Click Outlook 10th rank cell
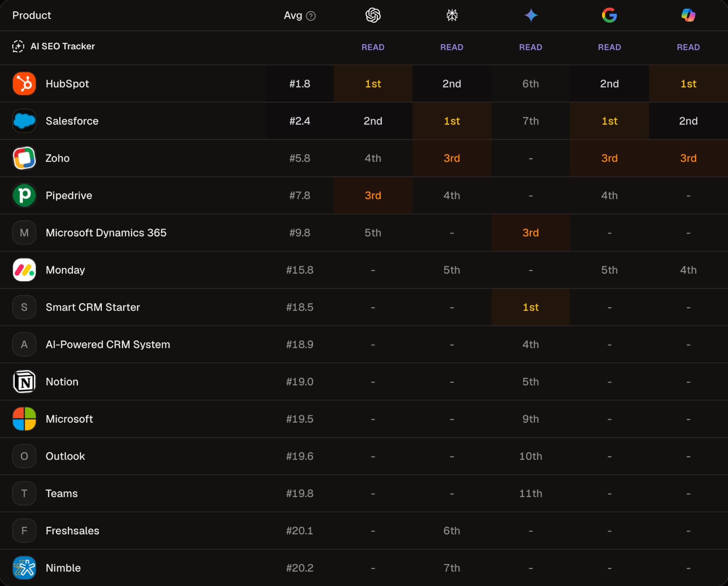 coord(530,456)
